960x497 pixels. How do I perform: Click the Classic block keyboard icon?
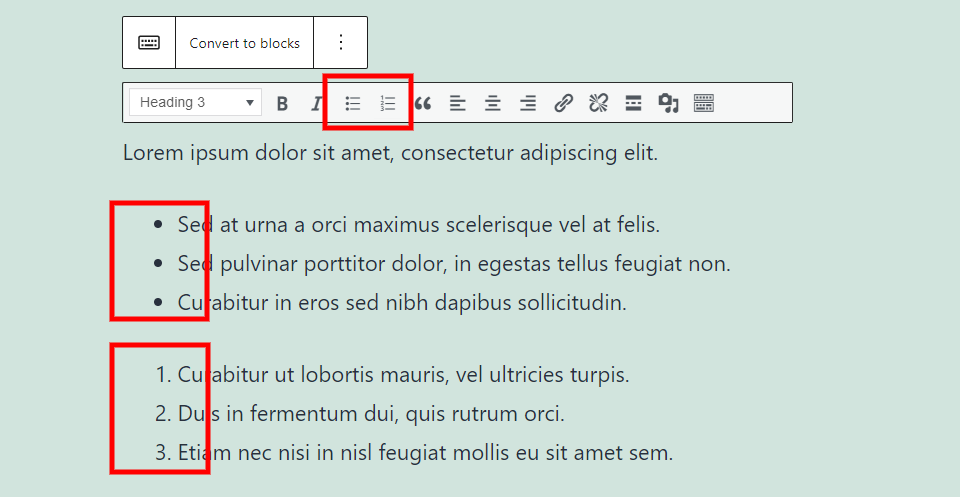pos(149,42)
